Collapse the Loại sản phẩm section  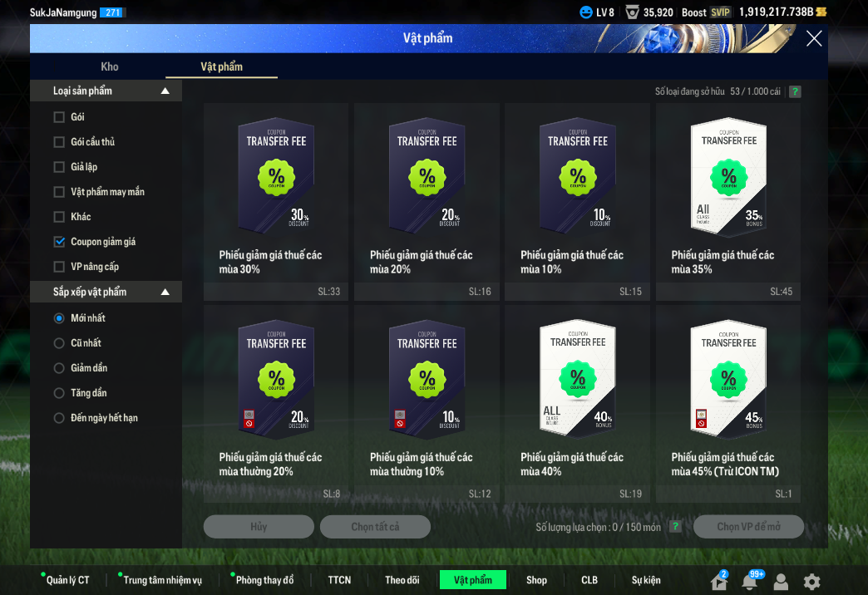click(165, 91)
